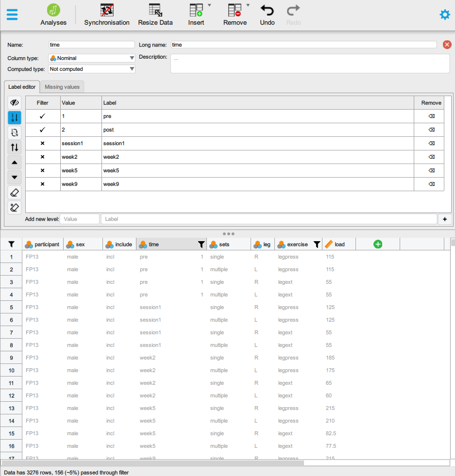Delete the week9 label row
The width and height of the screenshot is (455, 476).
click(431, 184)
